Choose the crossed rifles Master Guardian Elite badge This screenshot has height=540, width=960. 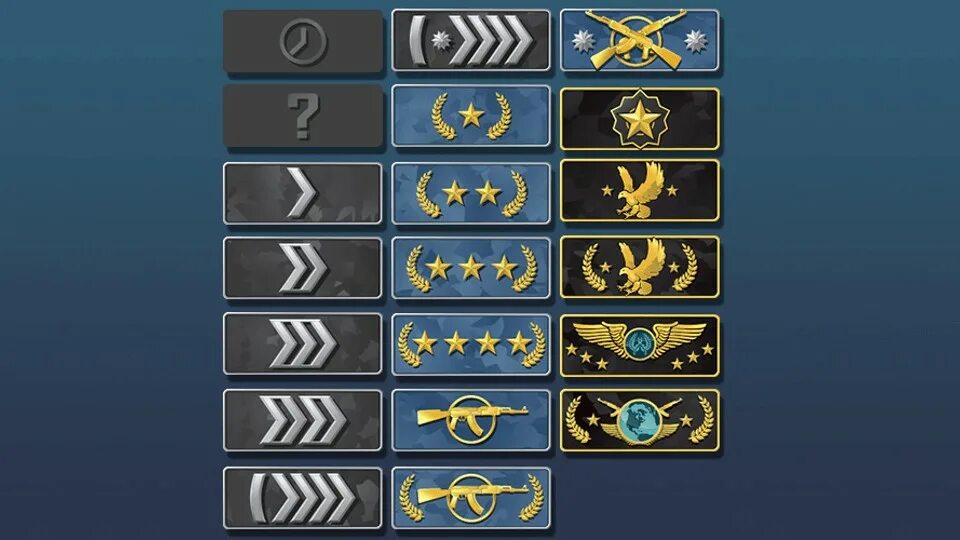pyautogui.click(x=640, y=40)
